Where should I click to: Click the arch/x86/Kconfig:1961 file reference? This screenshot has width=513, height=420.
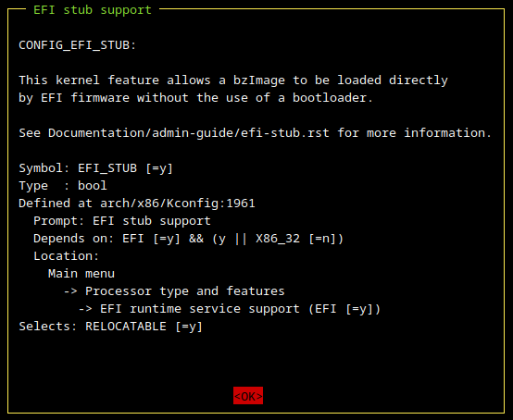click(177, 204)
